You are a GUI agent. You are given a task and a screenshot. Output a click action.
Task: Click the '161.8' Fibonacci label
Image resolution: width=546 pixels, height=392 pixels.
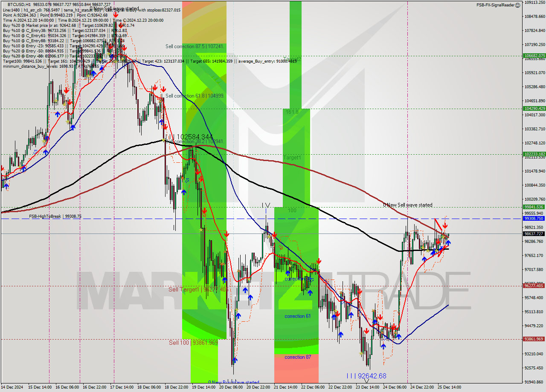pos(292,112)
